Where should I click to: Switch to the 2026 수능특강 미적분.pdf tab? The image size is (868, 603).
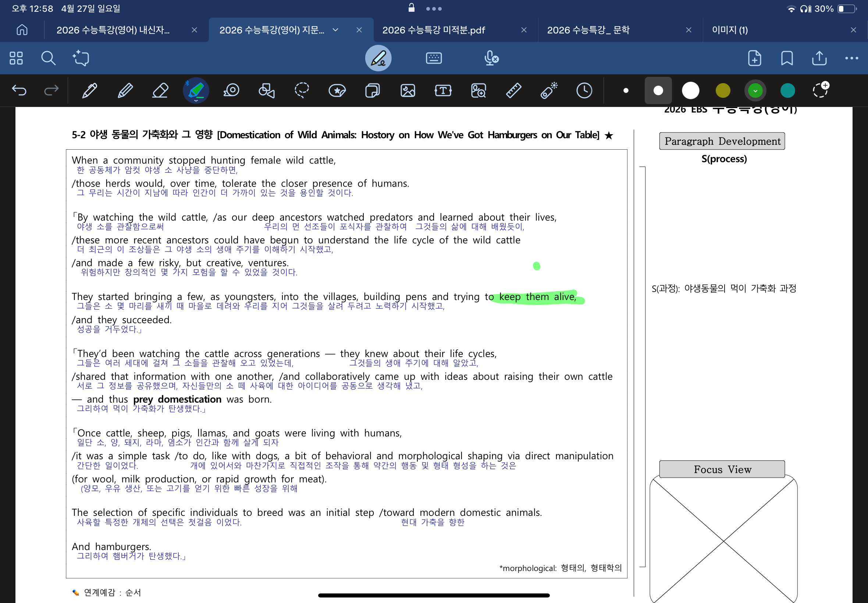(x=433, y=30)
